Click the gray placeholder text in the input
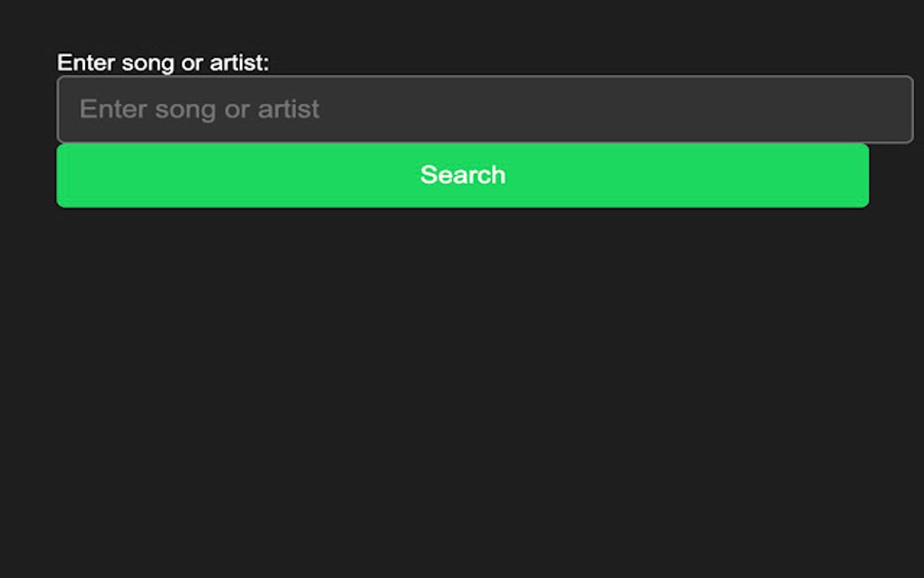This screenshot has width=924, height=578. coord(199,110)
